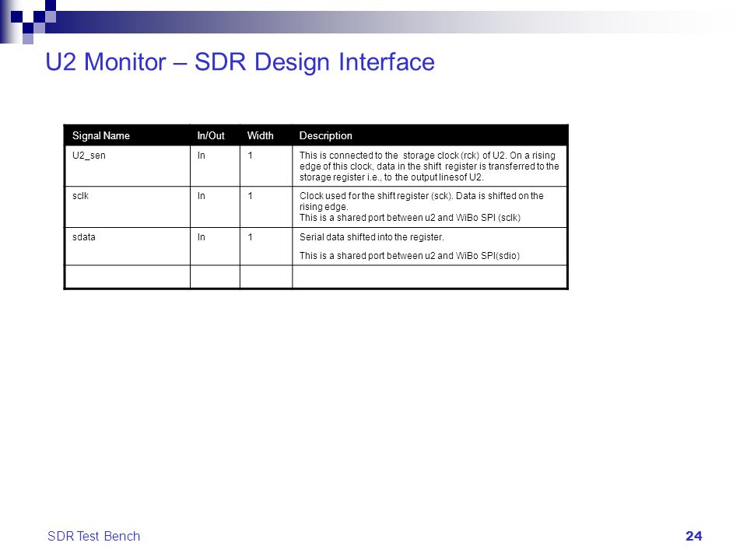Click 'Serial data shifted into the register.' text

click(372, 237)
